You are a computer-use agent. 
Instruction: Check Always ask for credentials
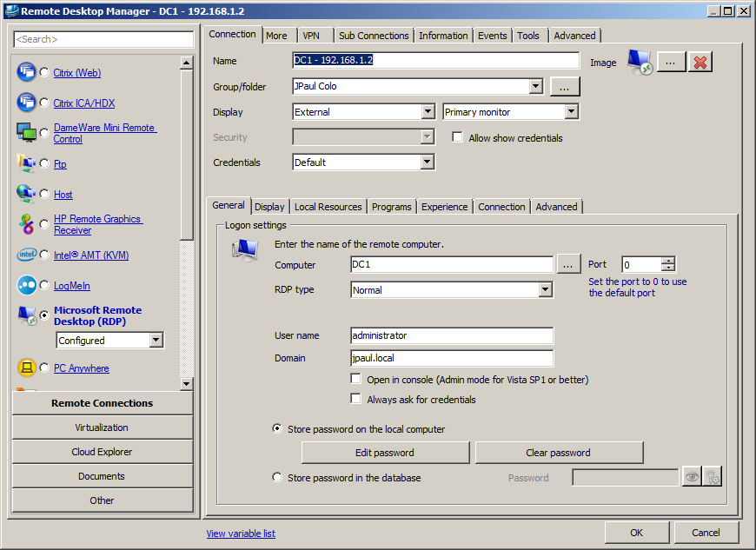pos(355,399)
